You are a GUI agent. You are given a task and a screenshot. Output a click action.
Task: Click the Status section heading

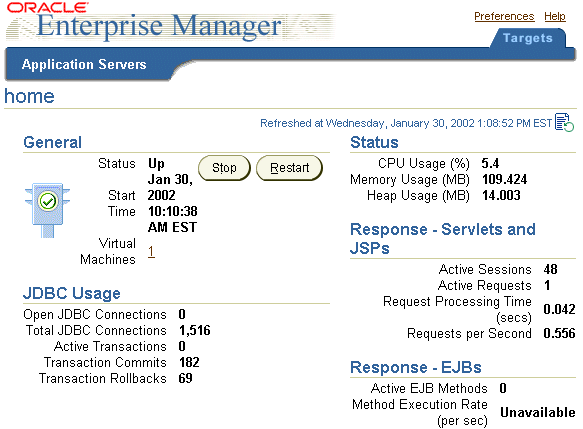click(374, 142)
